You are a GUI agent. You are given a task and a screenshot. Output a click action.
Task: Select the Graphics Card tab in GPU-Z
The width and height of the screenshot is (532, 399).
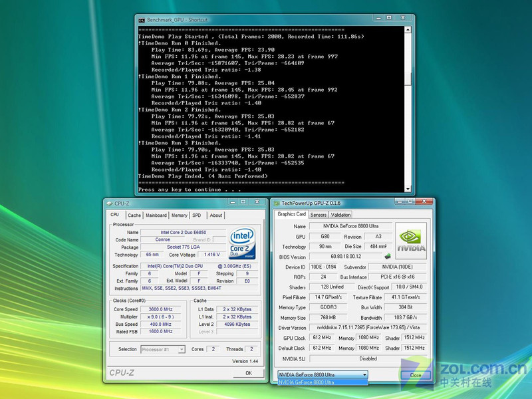(x=291, y=214)
